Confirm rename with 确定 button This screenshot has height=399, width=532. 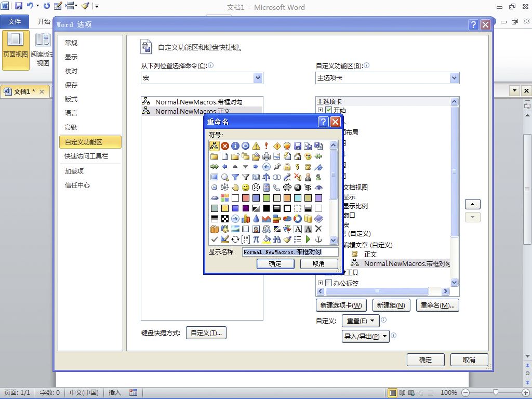(x=275, y=263)
